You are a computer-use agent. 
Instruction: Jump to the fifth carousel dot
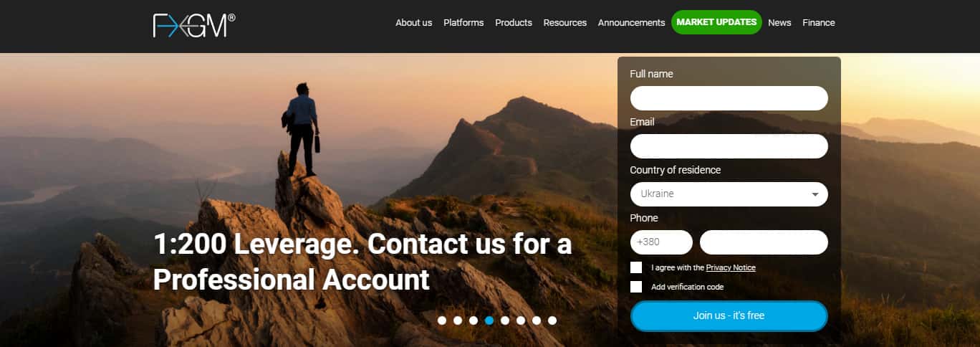(x=505, y=320)
